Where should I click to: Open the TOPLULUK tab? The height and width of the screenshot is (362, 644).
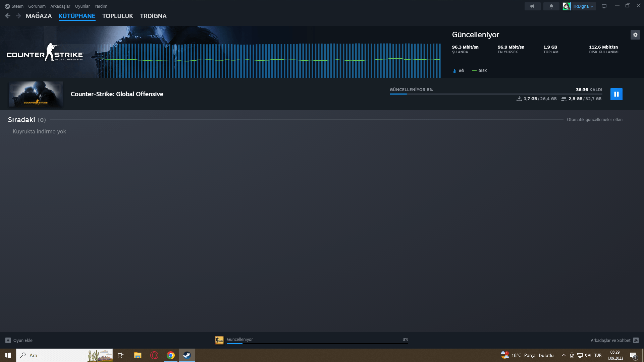click(118, 16)
